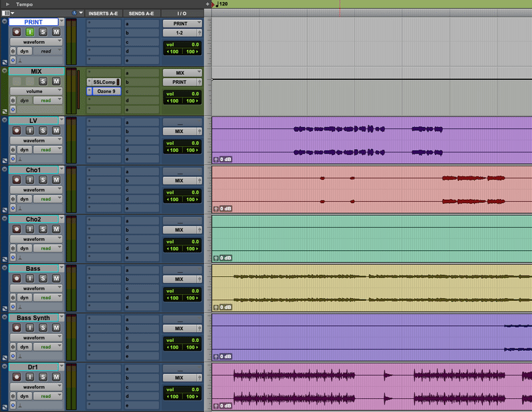Click the vol 0.0 fader on LV

click(x=182, y=143)
